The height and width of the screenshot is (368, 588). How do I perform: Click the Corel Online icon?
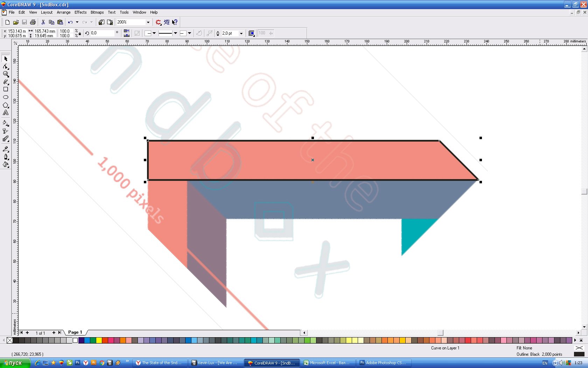167,22
